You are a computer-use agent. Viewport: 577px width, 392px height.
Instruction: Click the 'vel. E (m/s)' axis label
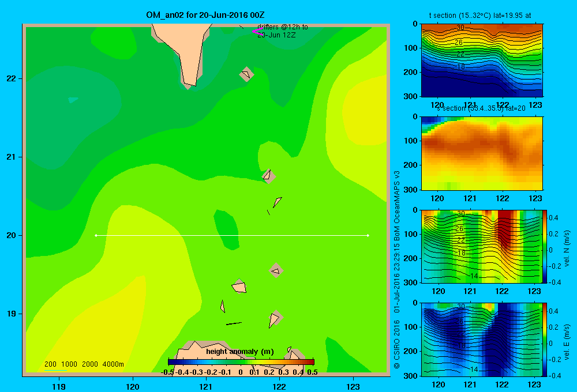(x=567, y=342)
